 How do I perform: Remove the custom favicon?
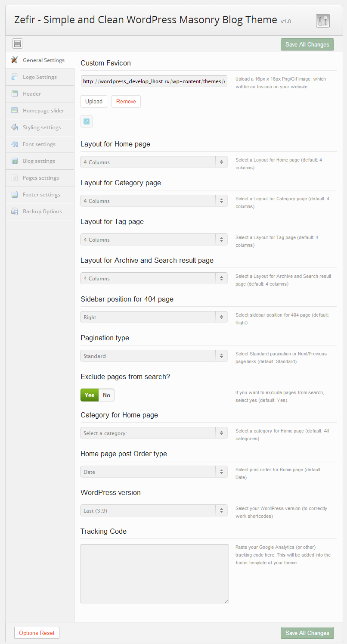point(126,101)
